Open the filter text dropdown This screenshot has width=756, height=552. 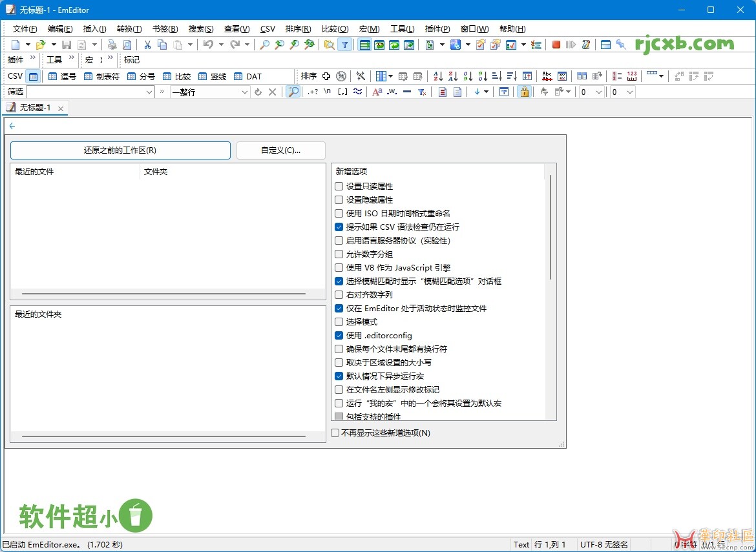point(149,92)
